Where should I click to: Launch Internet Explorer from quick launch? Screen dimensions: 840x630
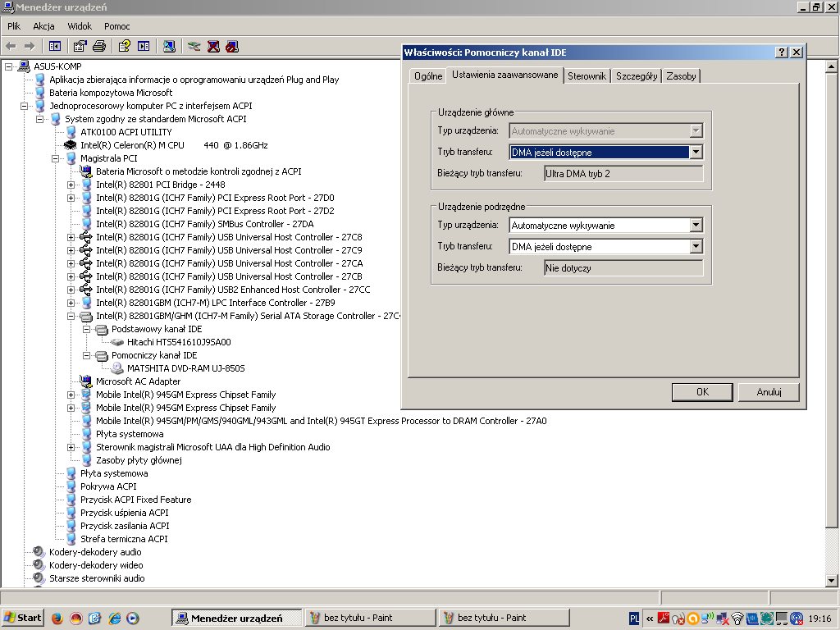(114, 619)
